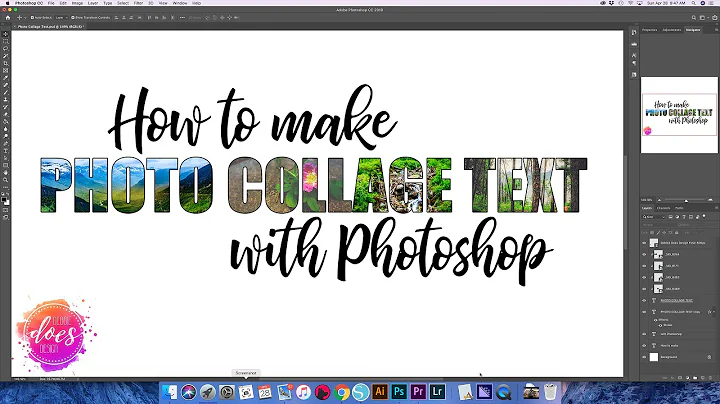Select the Rectangle shape tool

click(6, 165)
